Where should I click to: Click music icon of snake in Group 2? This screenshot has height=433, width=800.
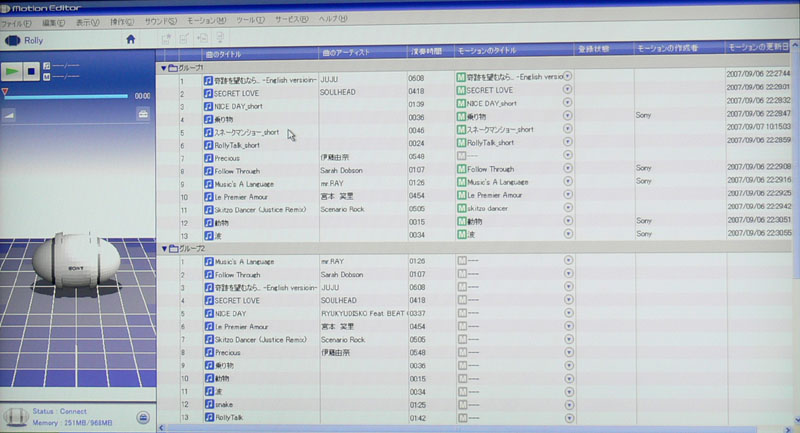click(x=209, y=404)
